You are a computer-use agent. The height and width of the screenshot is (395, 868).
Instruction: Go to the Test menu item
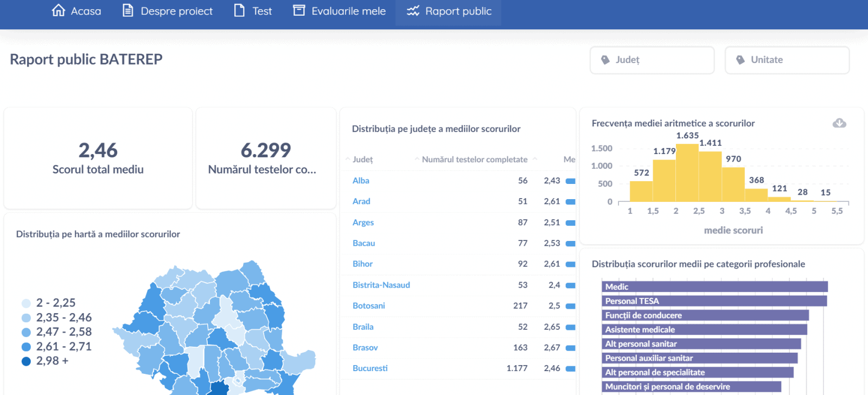pos(253,11)
